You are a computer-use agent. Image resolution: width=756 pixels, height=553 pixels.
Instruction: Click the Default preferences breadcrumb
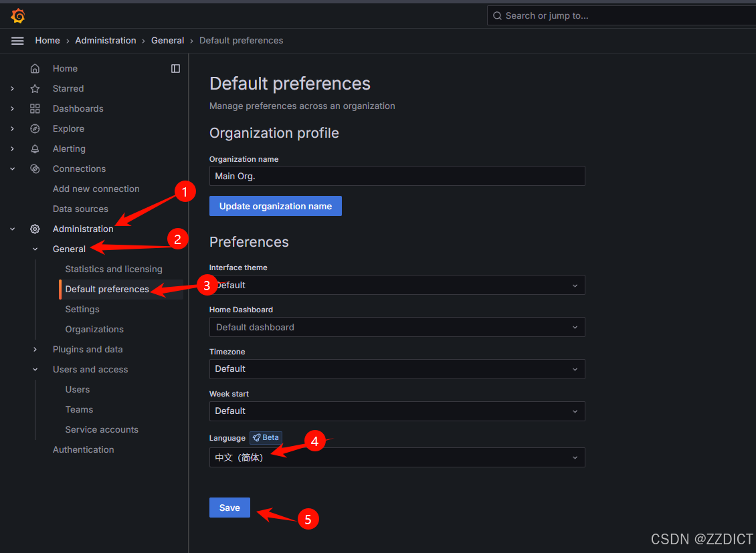pyautogui.click(x=241, y=41)
